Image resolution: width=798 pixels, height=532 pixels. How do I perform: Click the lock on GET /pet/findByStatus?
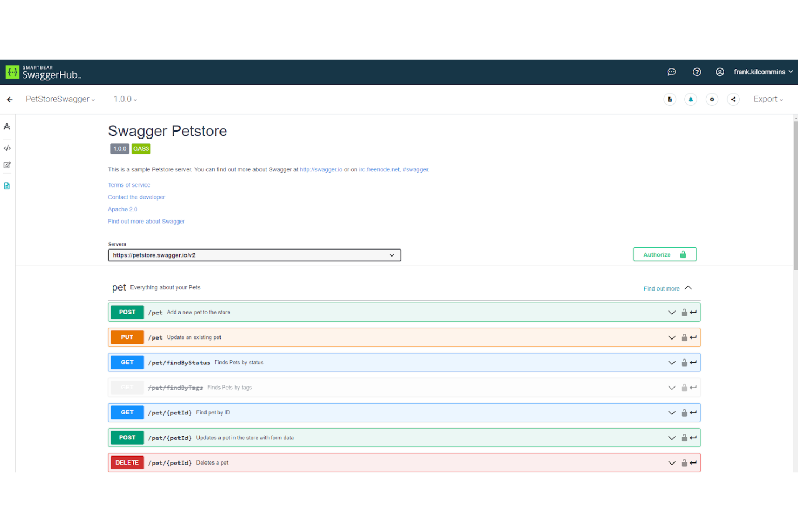coord(684,362)
